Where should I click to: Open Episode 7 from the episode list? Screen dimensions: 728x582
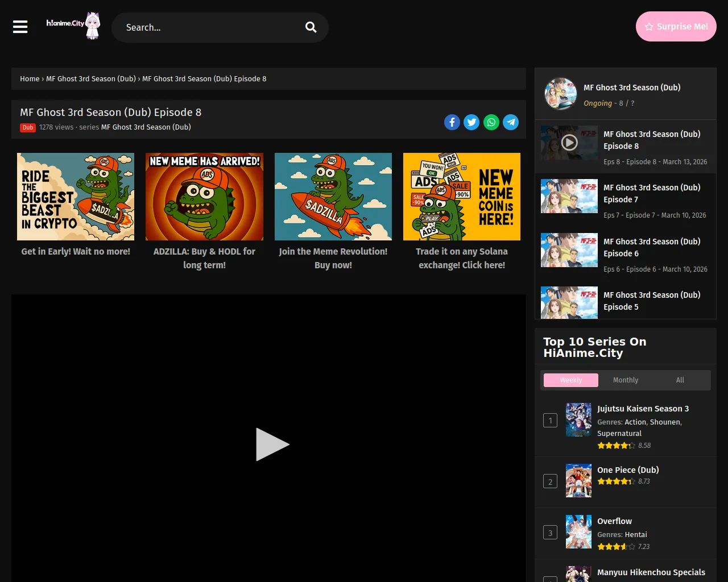(x=652, y=193)
